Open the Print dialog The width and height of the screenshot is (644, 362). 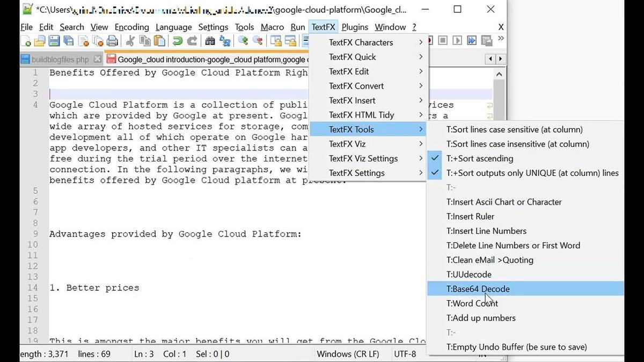(x=113, y=41)
